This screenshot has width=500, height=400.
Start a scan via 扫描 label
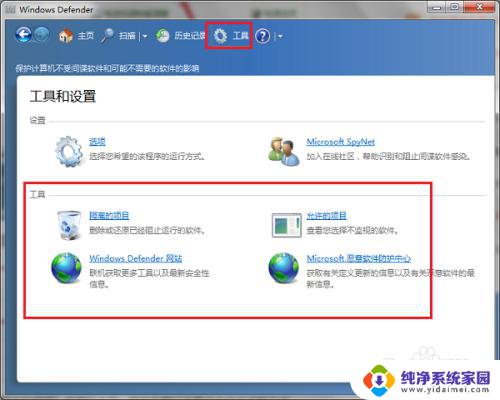127,36
